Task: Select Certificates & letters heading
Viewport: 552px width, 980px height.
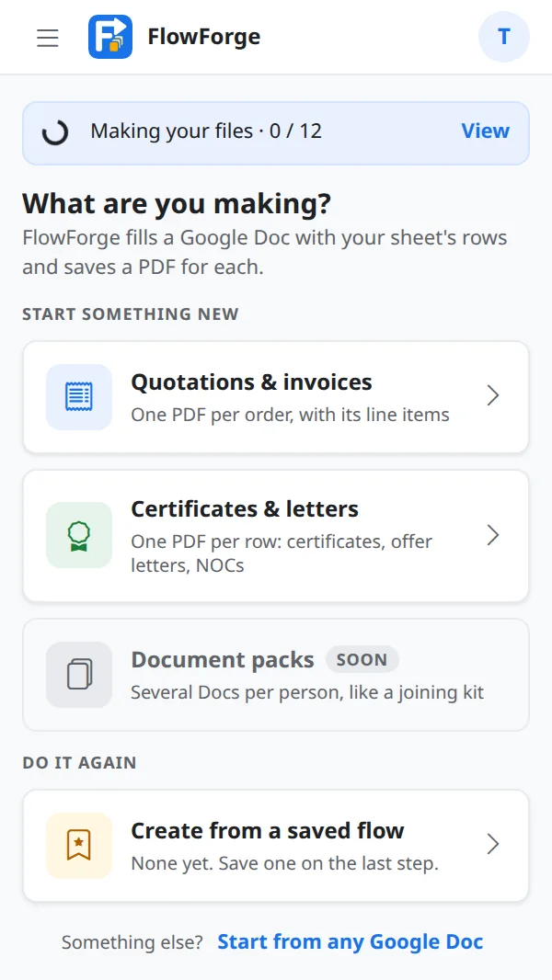Action: tap(245, 508)
